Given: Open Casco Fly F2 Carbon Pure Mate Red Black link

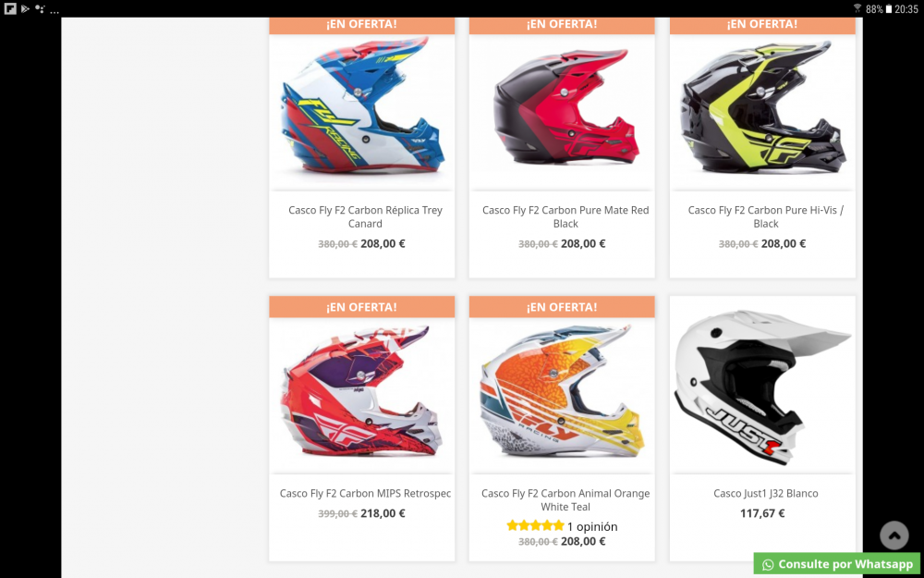Looking at the screenshot, I should (x=565, y=216).
